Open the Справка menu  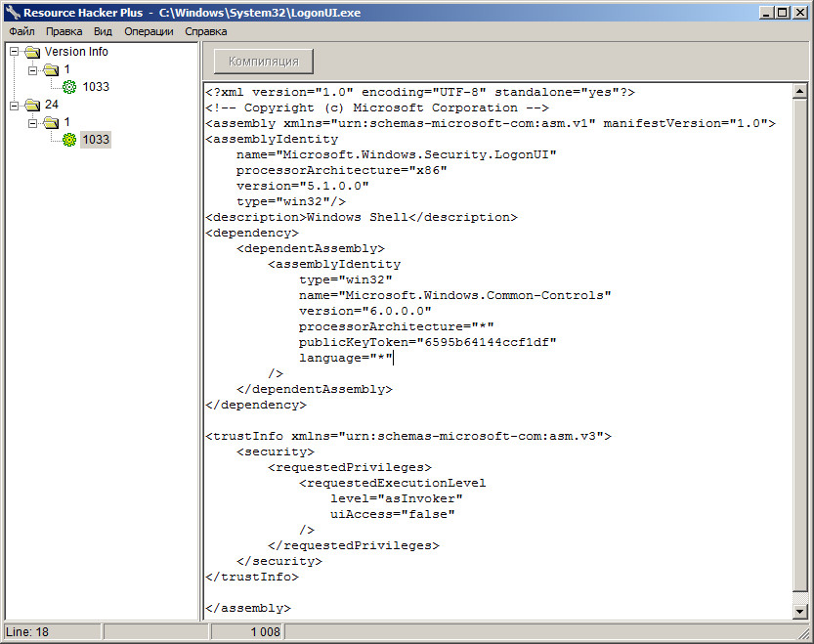205,31
